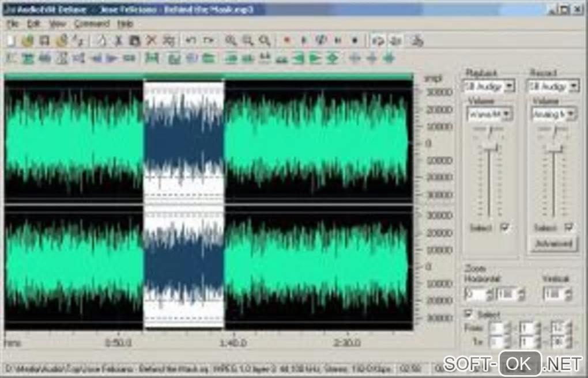Click the red X Delete icon
Image resolution: width=588 pixels, height=378 pixels.
(x=151, y=40)
